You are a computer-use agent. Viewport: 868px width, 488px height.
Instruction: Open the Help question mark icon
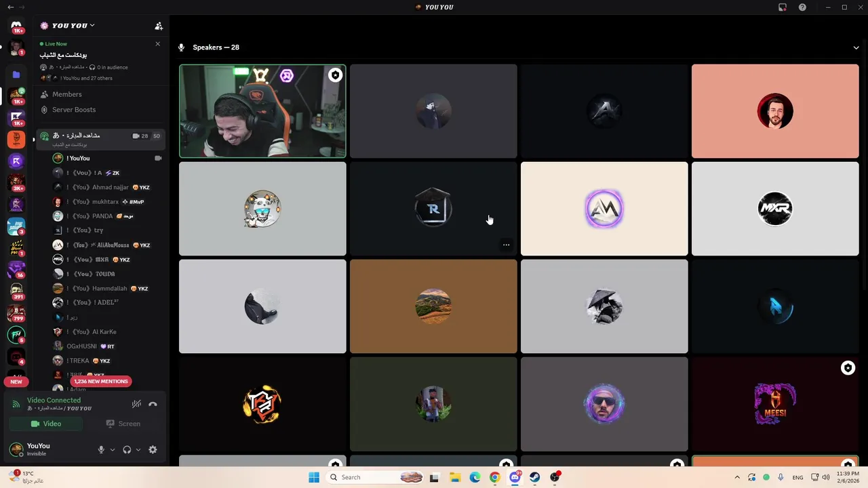point(803,7)
